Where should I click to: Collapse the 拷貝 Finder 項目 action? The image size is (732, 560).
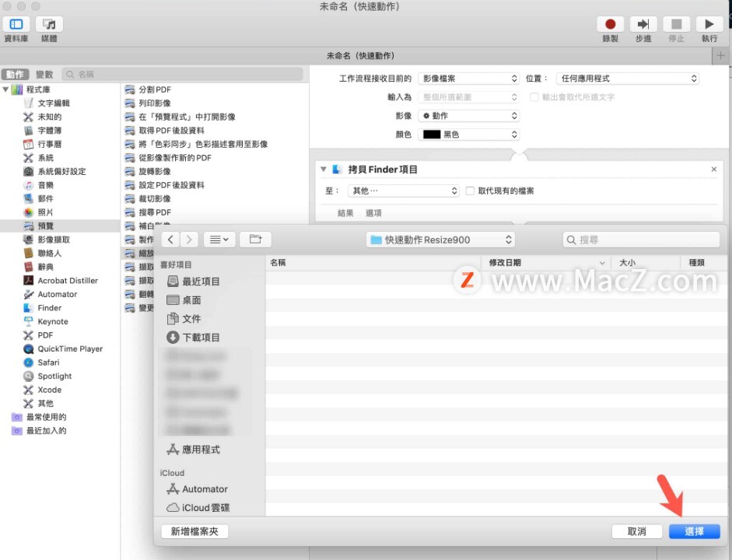[x=323, y=170]
